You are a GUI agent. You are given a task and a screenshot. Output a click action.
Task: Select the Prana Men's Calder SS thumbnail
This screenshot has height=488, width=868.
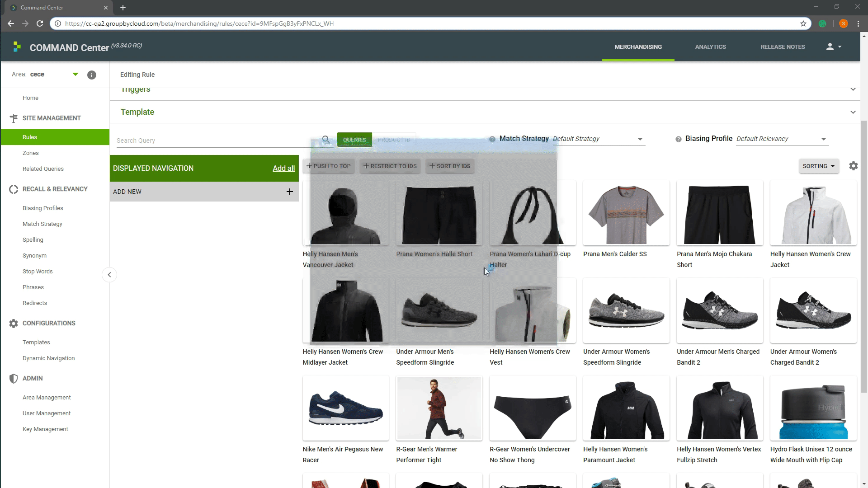[626, 213]
